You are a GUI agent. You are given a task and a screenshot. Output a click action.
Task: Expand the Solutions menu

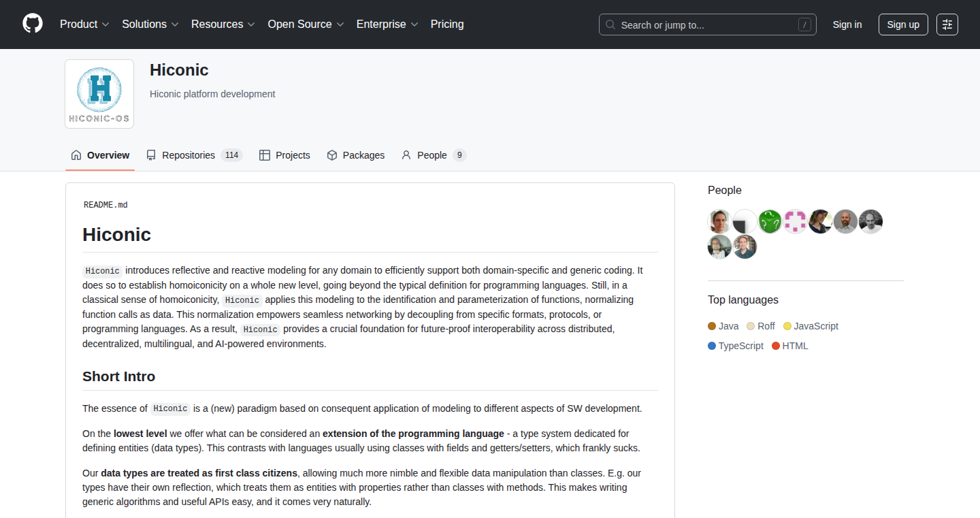click(x=150, y=25)
